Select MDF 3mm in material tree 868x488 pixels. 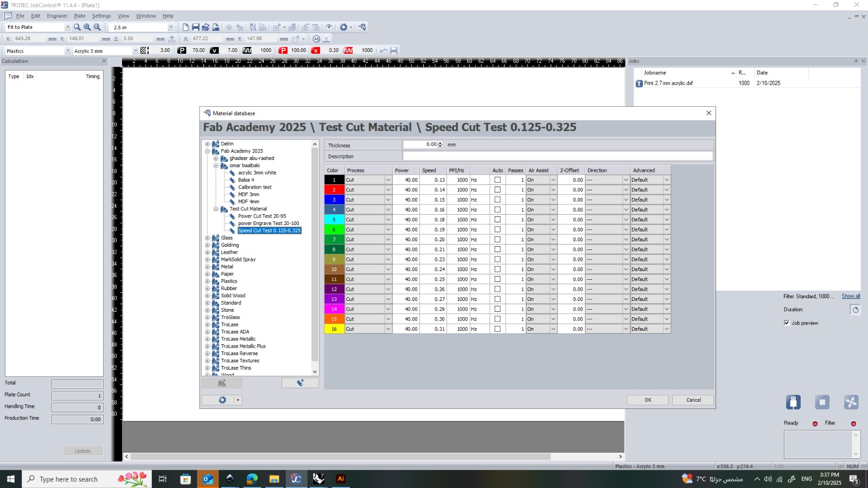click(248, 195)
